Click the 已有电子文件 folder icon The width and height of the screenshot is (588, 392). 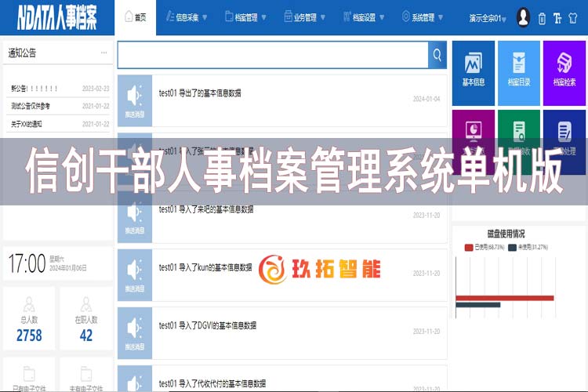pyautogui.click(x=29, y=374)
